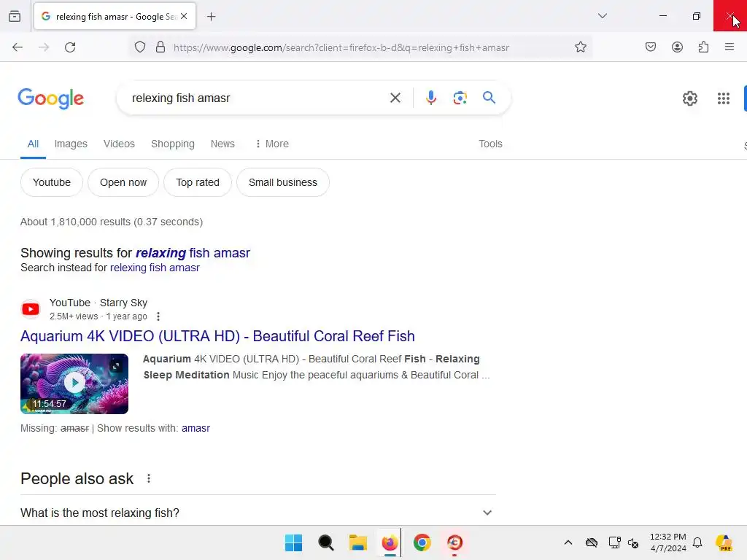Screen dimensions: 747x560
Task: Switch to Shopping results tab
Action: [172, 144]
